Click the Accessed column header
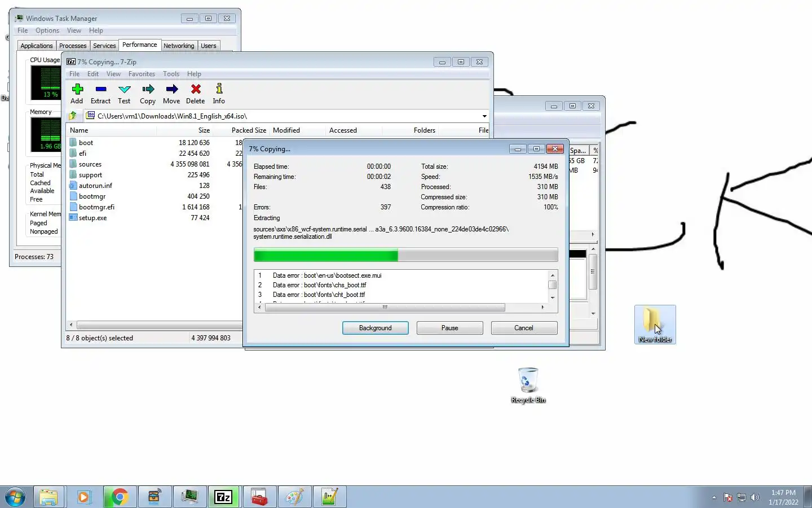Image resolution: width=812 pixels, height=508 pixels. pos(354,130)
